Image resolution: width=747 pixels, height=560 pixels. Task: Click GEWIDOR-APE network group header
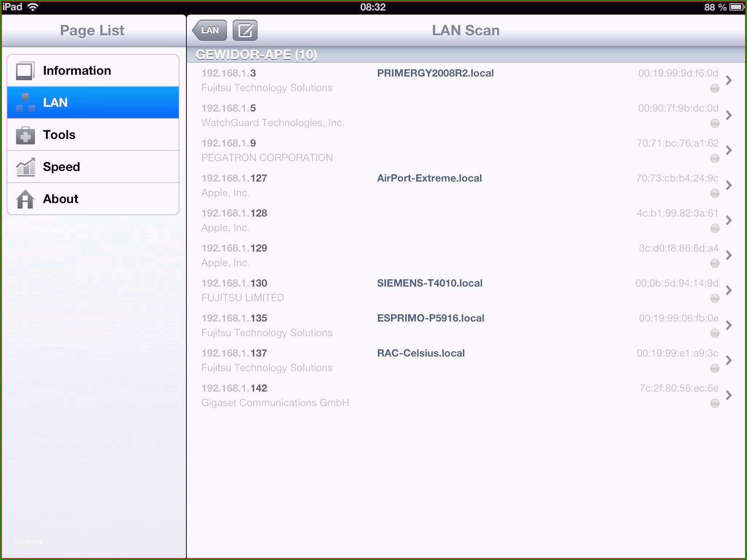(x=465, y=54)
